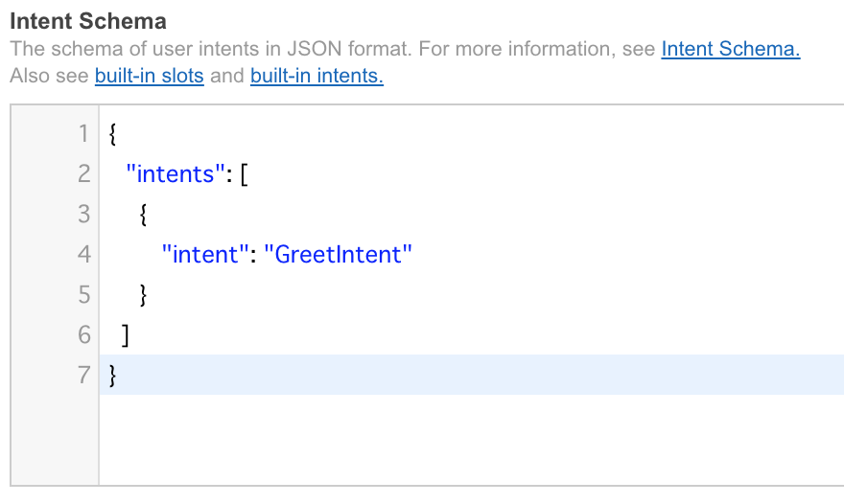Place cursor on the "GreetIntent" value
This screenshot has width=844, height=504.
(x=338, y=255)
